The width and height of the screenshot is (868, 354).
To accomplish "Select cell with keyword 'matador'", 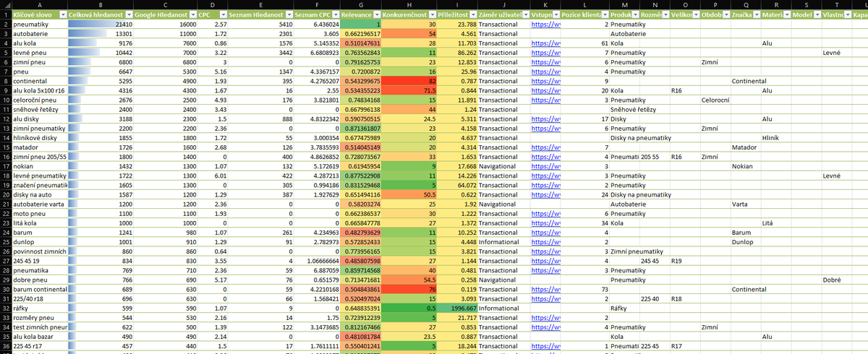I will coord(40,147).
